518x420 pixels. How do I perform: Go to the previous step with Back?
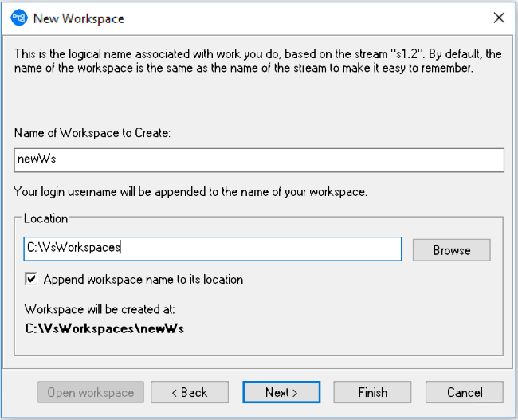pos(190,392)
